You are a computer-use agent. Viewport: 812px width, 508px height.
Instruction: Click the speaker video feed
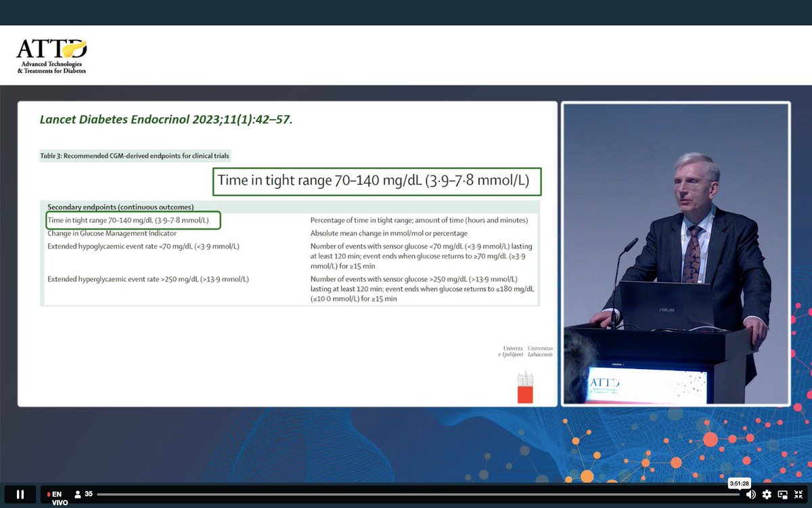click(676, 253)
